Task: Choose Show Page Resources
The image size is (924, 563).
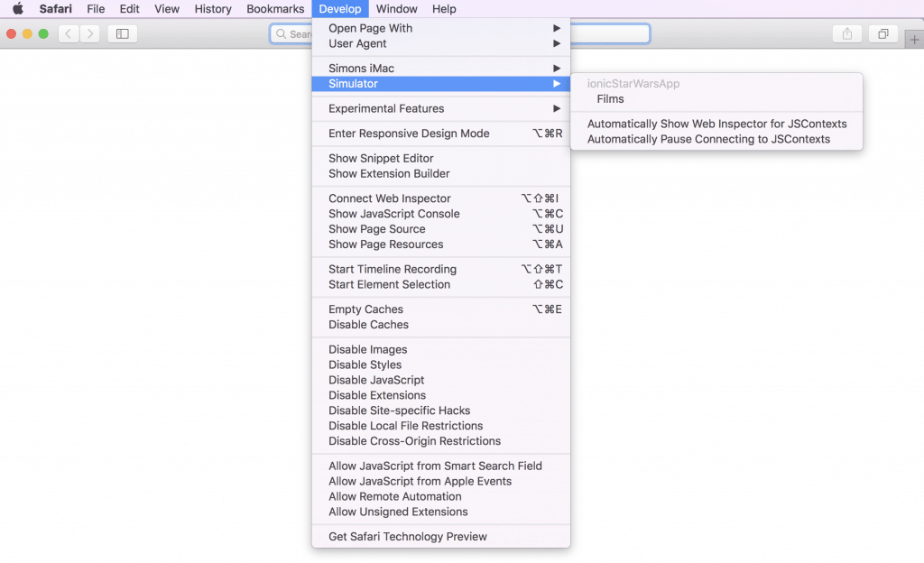Action: [440, 244]
